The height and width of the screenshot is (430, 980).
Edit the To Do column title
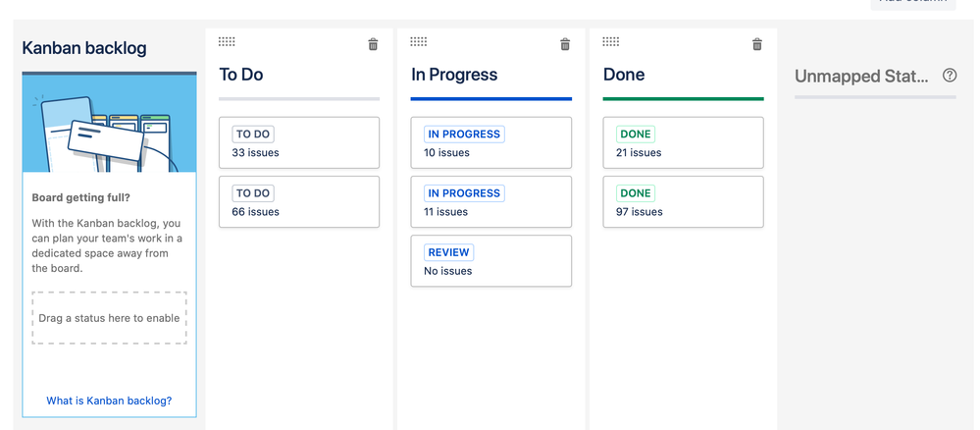click(241, 75)
